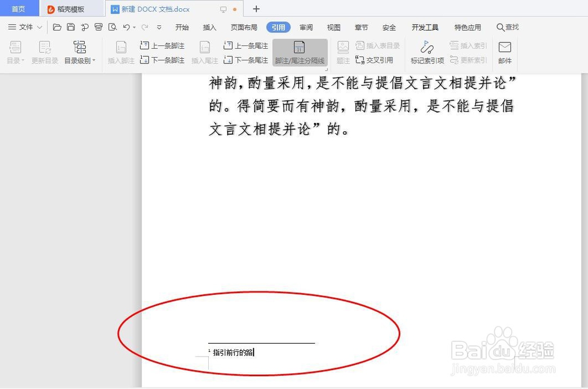Image resolution: width=588 pixels, height=389 pixels.
Task: Click the 更新目录 (Update TOC) icon
Action: 44,51
